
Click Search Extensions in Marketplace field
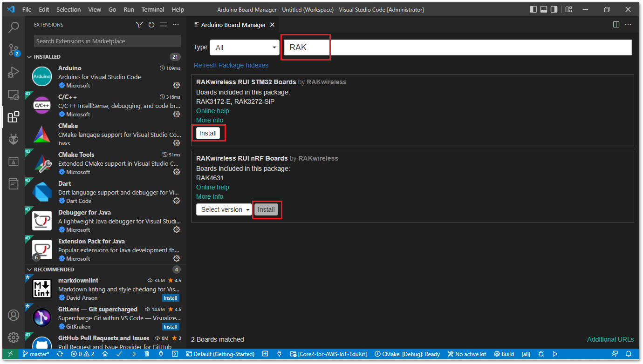point(107,41)
